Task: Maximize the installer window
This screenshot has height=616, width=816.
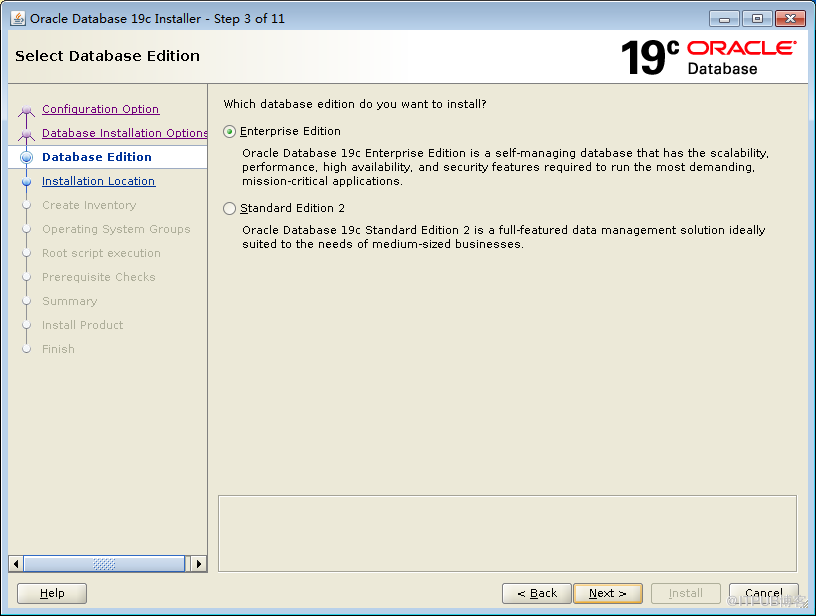Action: [x=757, y=19]
